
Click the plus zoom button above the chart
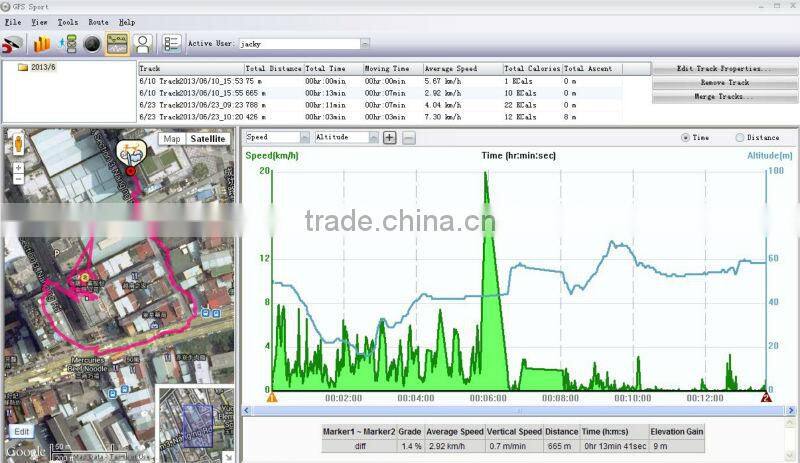[389, 138]
